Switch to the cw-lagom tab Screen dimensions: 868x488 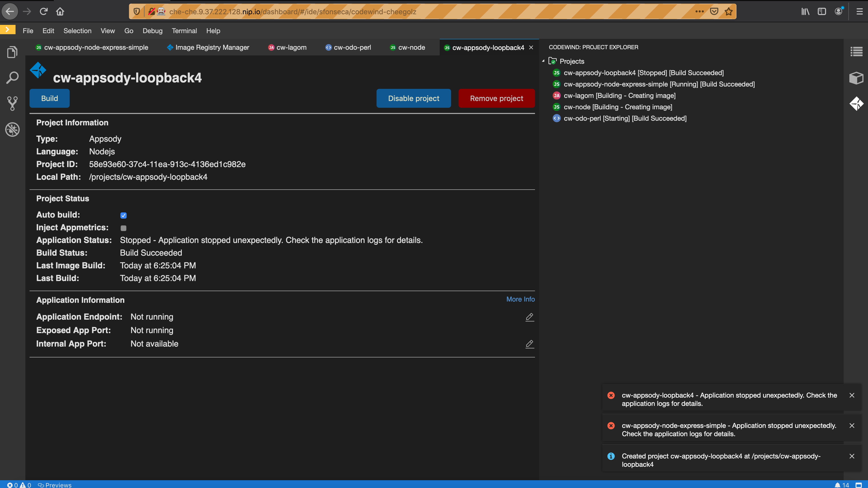291,47
